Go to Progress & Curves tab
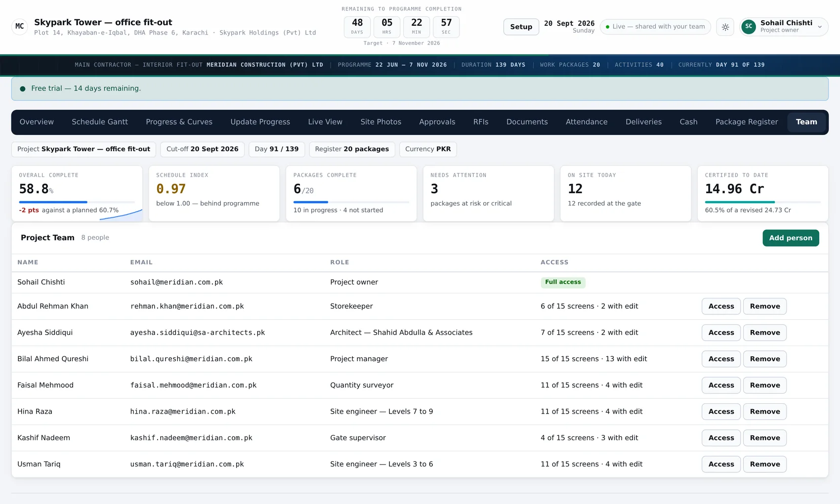Screen dimensions: 840x504 click(x=179, y=122)
